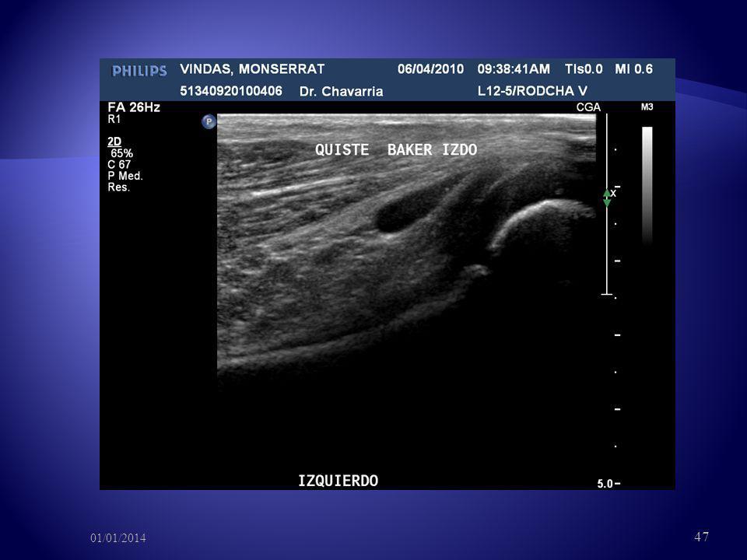Click the M3 gray map label
This screenshot has height=560, width=747.
(647, 107)
